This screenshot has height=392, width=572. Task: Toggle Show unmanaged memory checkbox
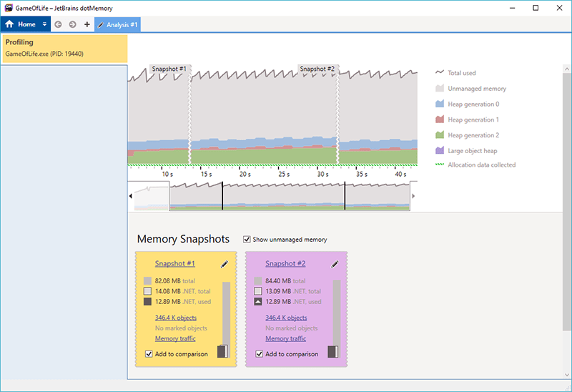(x=247, y=240)
